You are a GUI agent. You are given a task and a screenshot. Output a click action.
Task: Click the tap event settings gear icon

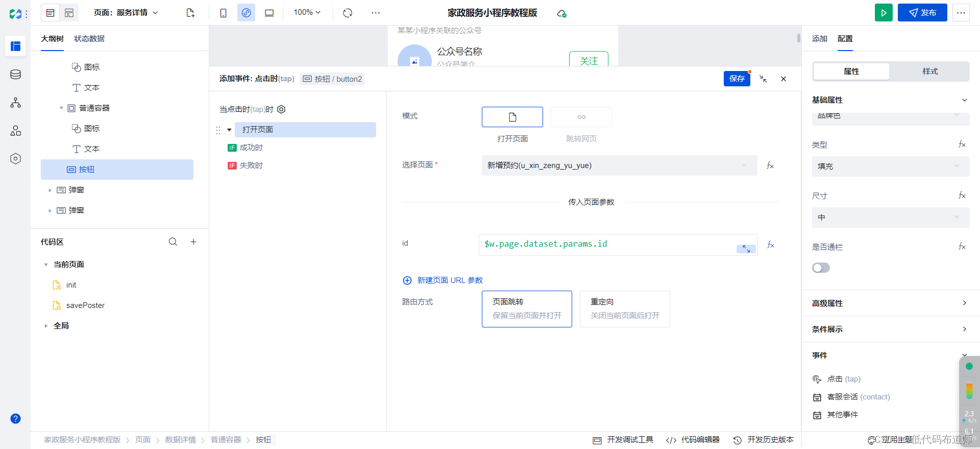[x=281, y=109]
